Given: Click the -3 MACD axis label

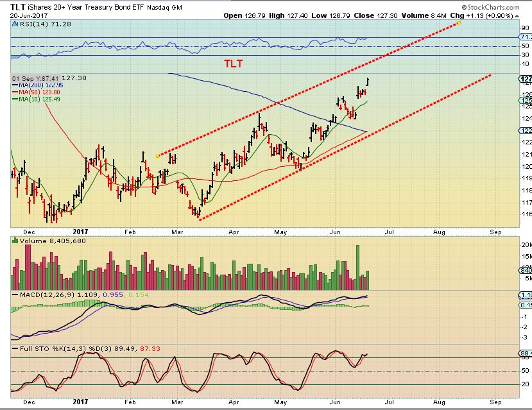Looking at the screenshot, I should pos(524,337).
